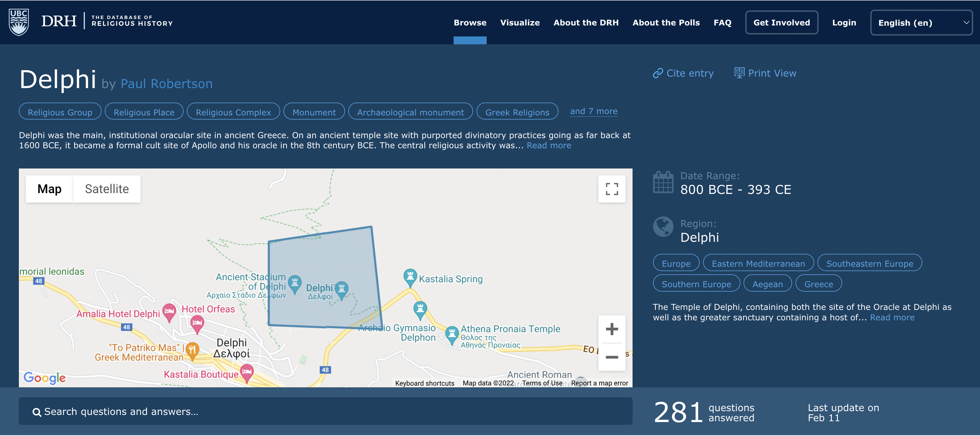Zoom in the map with plus icon
The height and width of the screenshot is (436, 980).
(x=611, y=329)
